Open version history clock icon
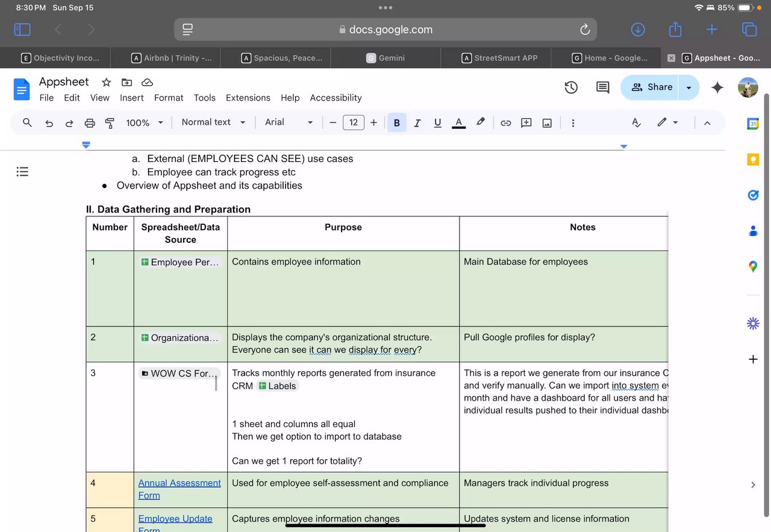 (x=571, y=87)
